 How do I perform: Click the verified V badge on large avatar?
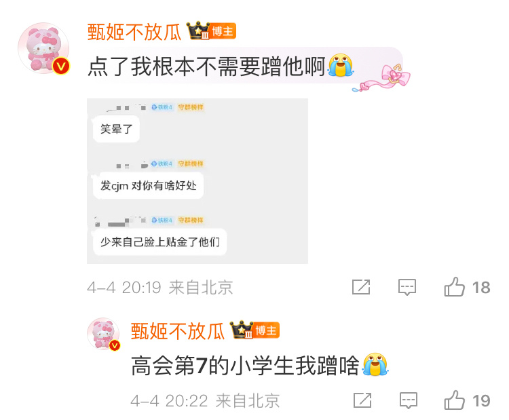pos(61,66)
